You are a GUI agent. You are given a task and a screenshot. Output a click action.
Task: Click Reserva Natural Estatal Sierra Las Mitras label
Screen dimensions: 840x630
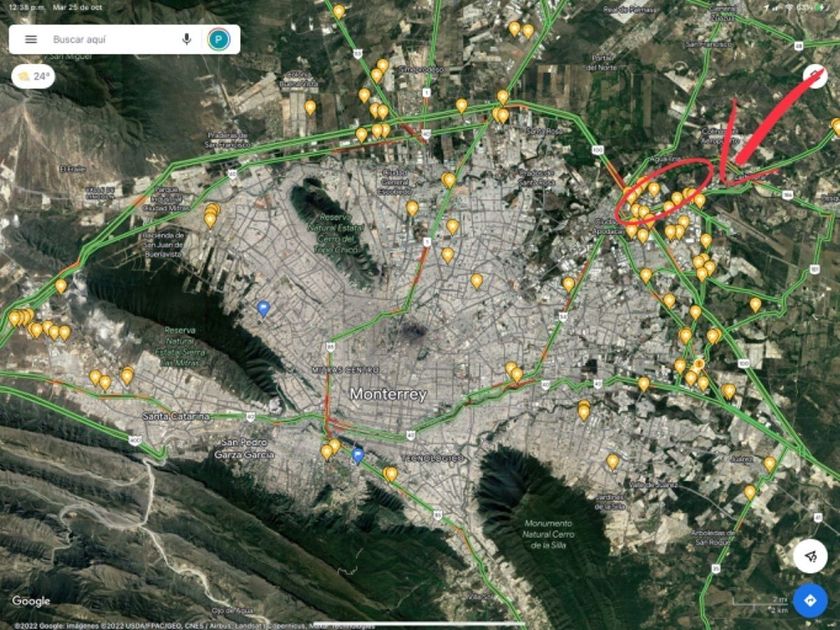coord(180,347)
